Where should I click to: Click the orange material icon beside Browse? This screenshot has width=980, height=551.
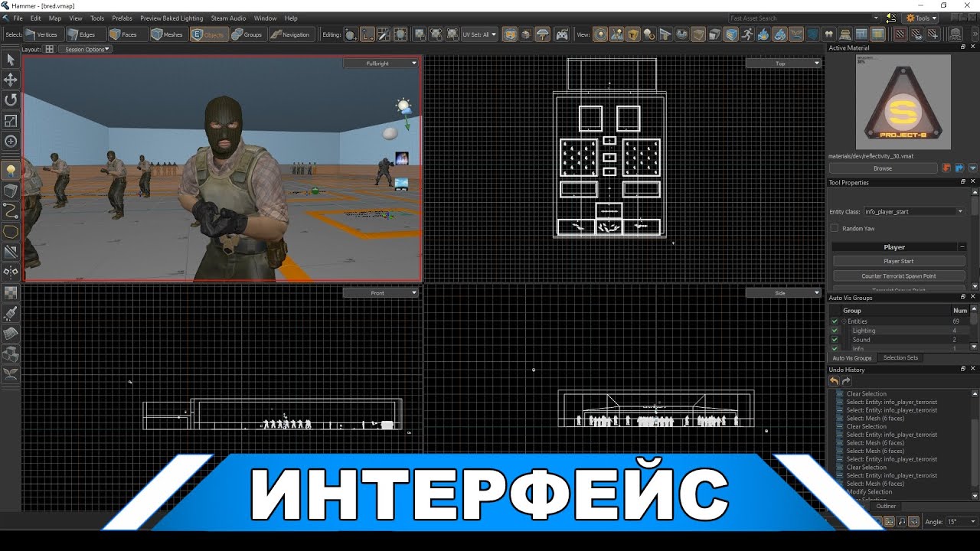click(946, 168)
